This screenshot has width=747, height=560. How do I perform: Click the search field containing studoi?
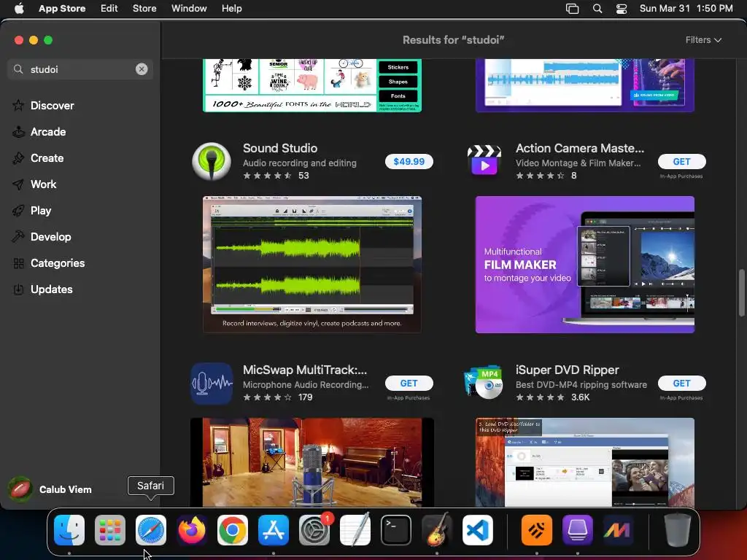[x=80, y=69]
